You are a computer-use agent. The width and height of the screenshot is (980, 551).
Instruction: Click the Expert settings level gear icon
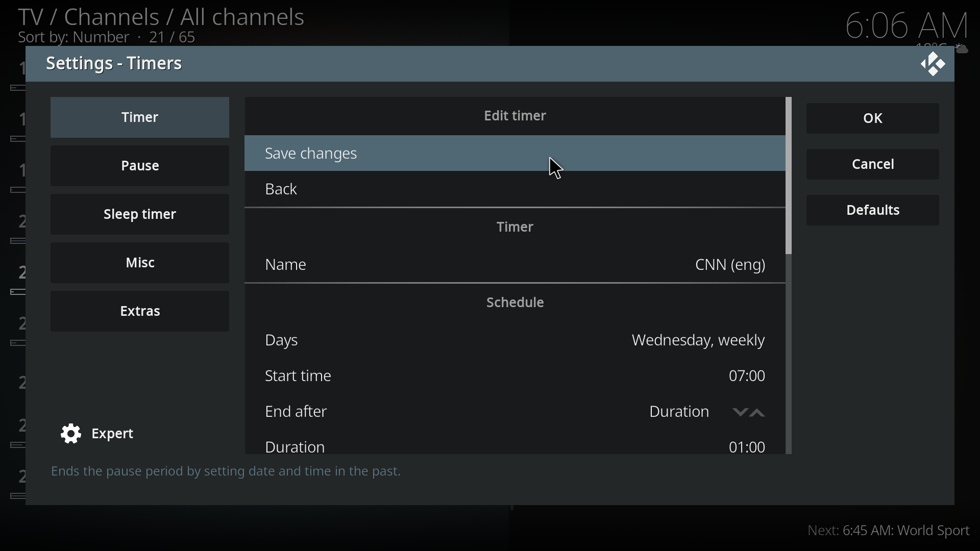71,434
